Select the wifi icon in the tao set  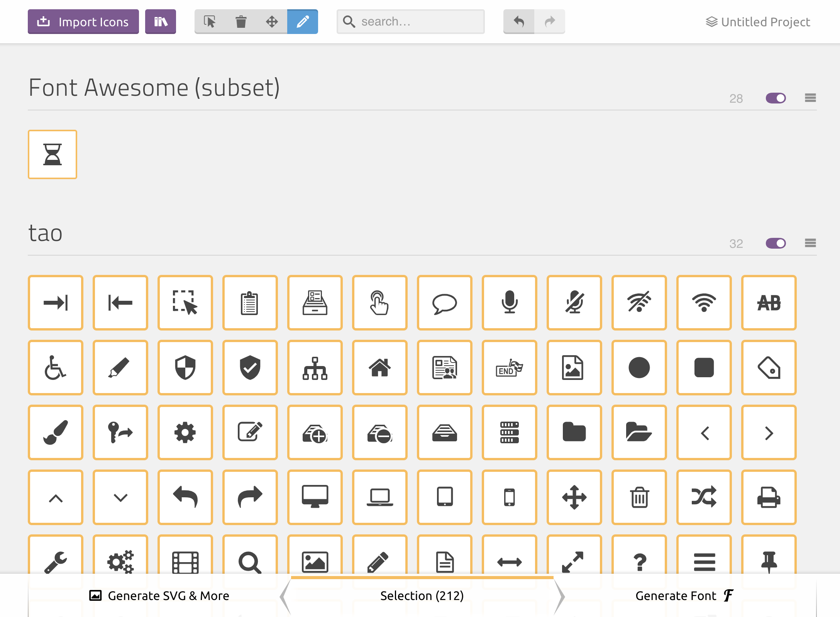[704, 303]
